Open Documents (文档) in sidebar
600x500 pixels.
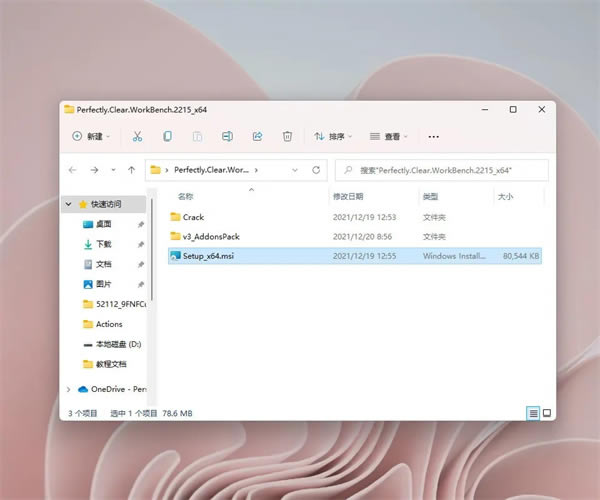[103, 264]
